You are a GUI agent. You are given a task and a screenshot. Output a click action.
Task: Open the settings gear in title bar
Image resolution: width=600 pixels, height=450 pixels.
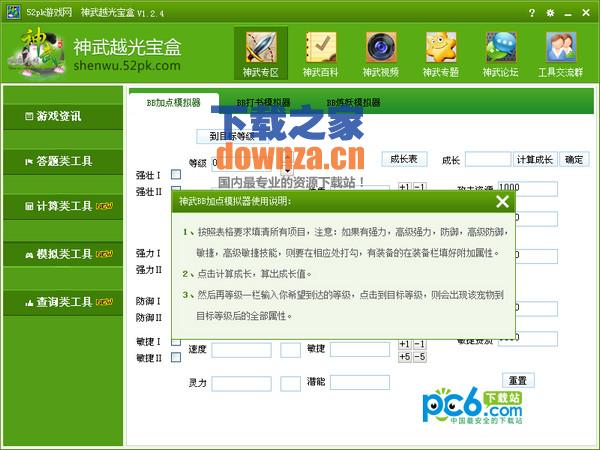550,13
